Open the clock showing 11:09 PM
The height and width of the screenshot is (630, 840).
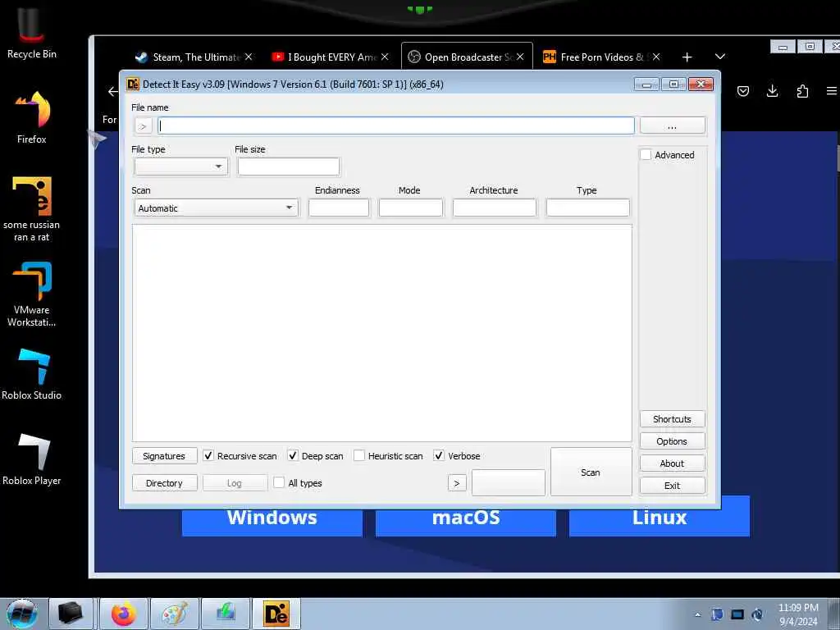pos(798,614)
